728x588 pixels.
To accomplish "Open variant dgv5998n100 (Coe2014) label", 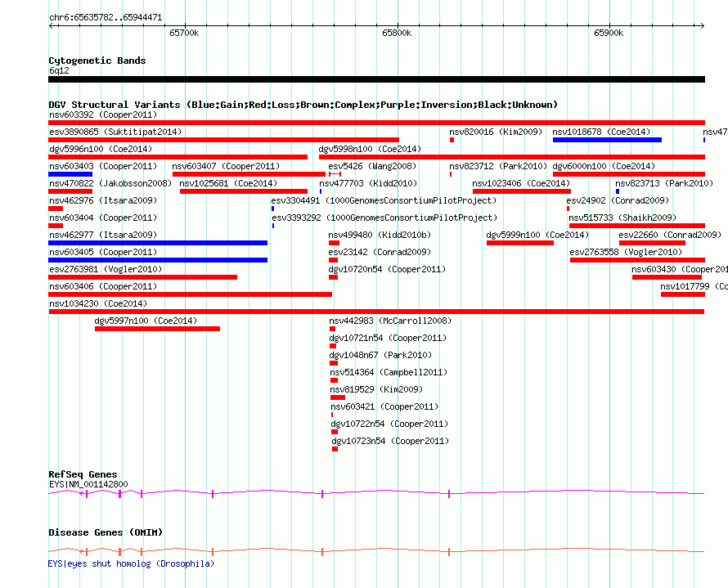I will click(x=370, y=149).
